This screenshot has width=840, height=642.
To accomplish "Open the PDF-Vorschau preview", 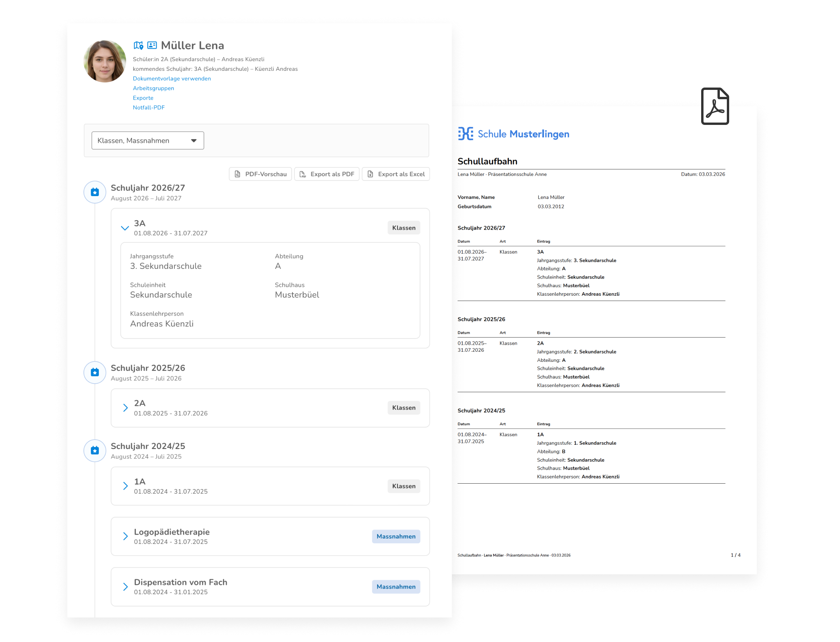I will [260, 174].
